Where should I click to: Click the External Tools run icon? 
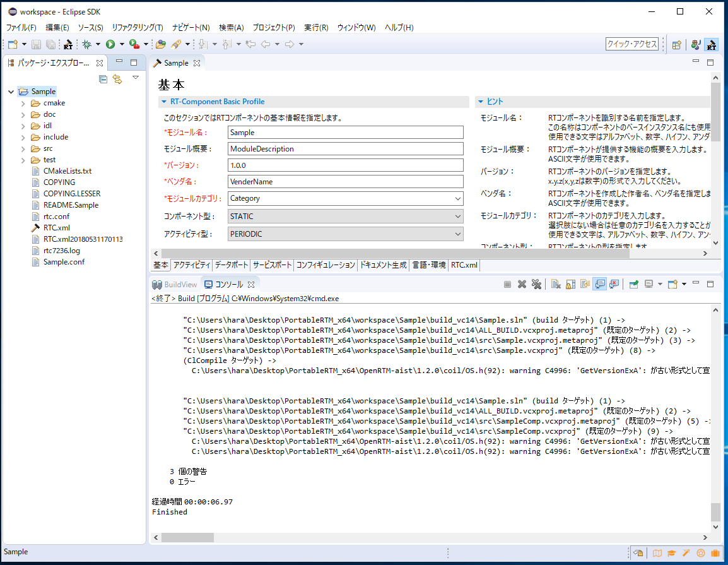(x=134, y=44)
